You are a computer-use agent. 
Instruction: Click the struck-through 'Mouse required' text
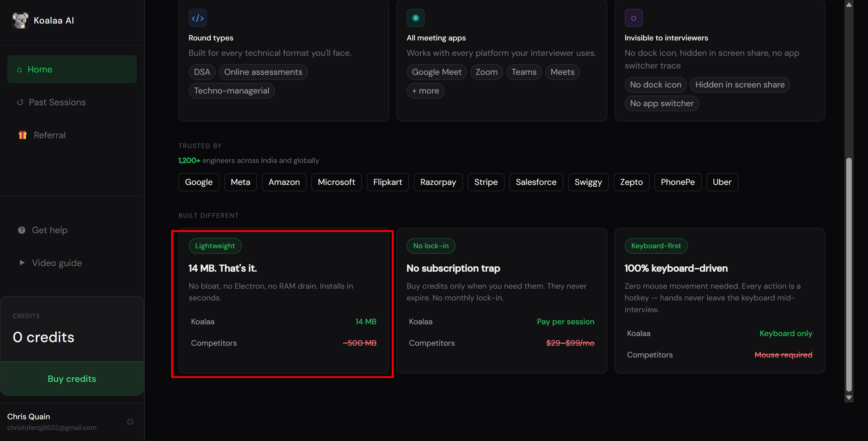coord(783,355)
